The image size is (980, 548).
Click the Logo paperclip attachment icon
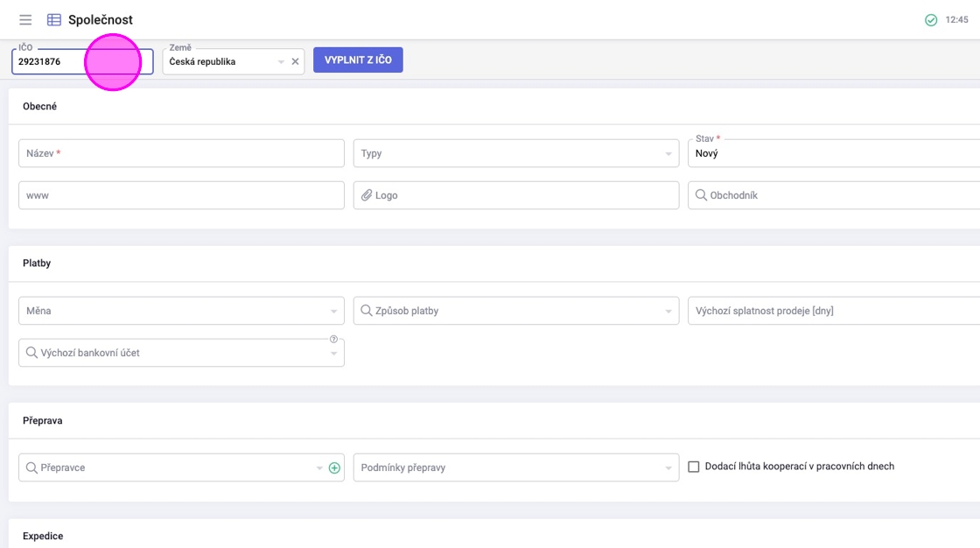[367, 196]
